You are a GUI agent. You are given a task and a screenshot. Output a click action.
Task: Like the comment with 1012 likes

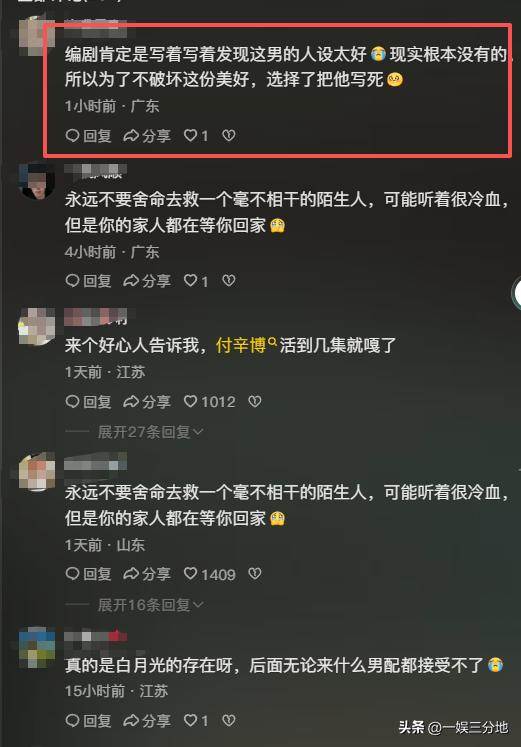pos(210,402)
